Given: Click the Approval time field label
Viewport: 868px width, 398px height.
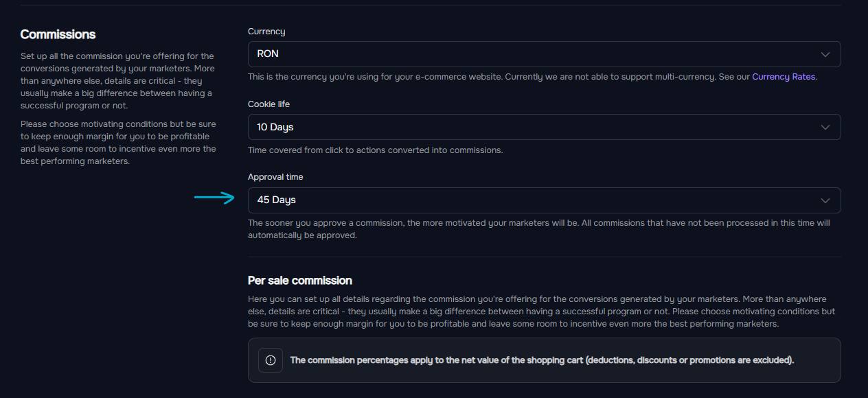Looking at the screenshot, I should [275, 177].
